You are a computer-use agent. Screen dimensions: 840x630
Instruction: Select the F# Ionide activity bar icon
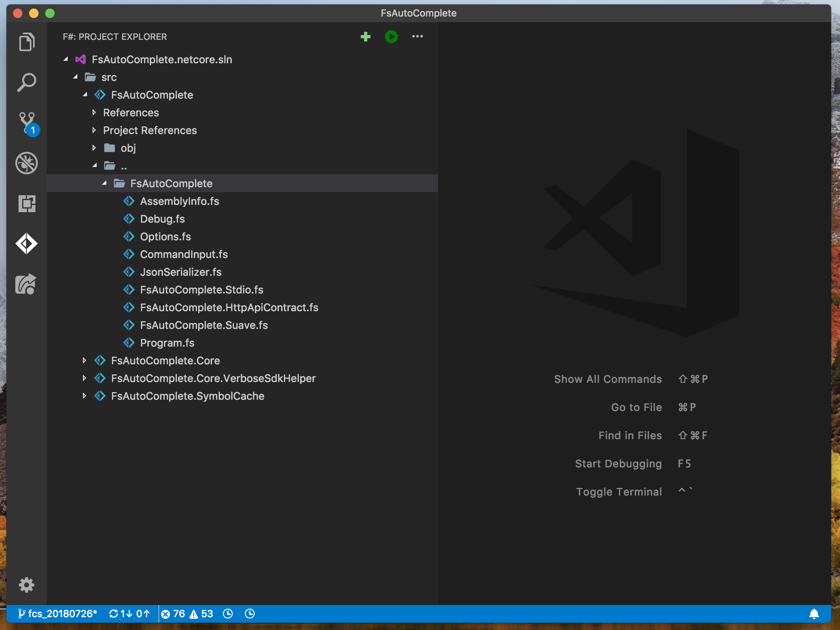click(x=27, y=244)
